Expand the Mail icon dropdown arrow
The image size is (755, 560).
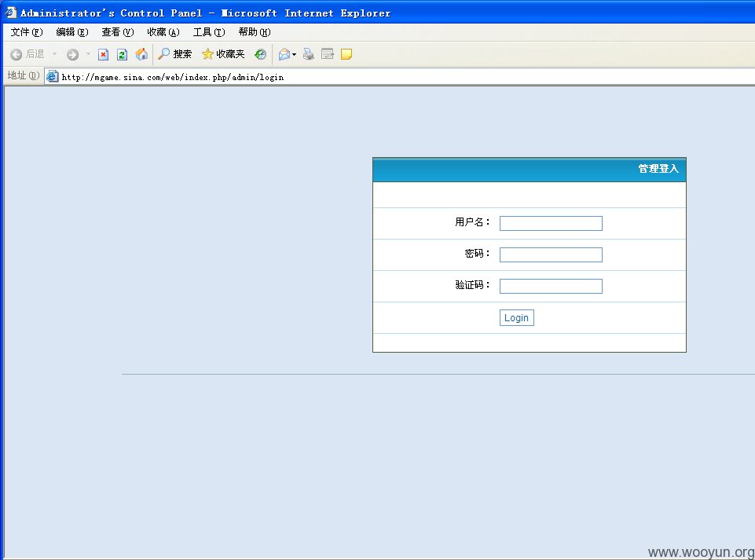294,54
